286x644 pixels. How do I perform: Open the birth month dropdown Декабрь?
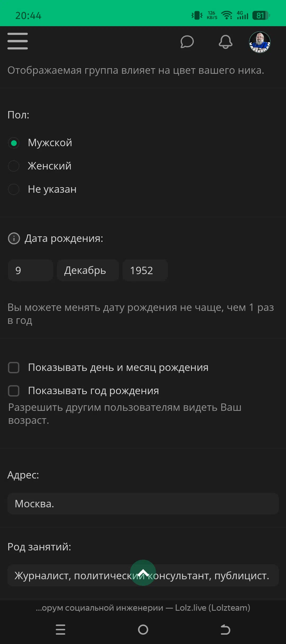pos(88,270)
